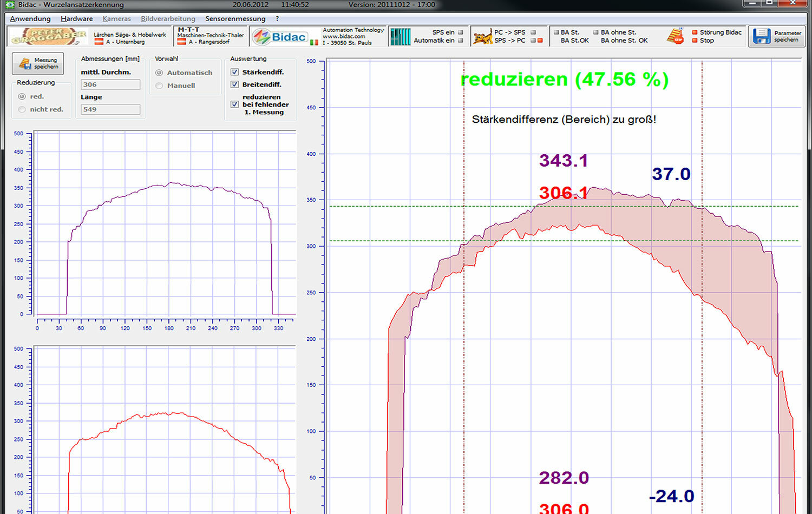Select the nicht red. radio button

coord(22,109)
